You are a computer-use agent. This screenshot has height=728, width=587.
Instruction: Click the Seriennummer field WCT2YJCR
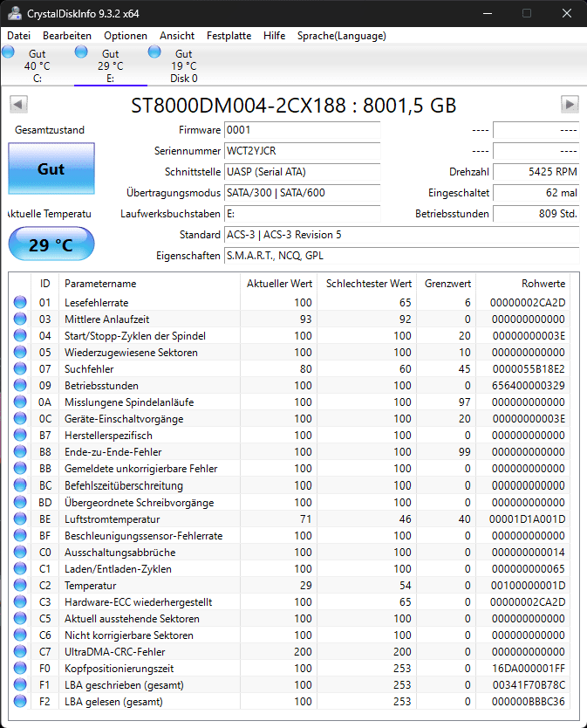[x=302, y=151]
